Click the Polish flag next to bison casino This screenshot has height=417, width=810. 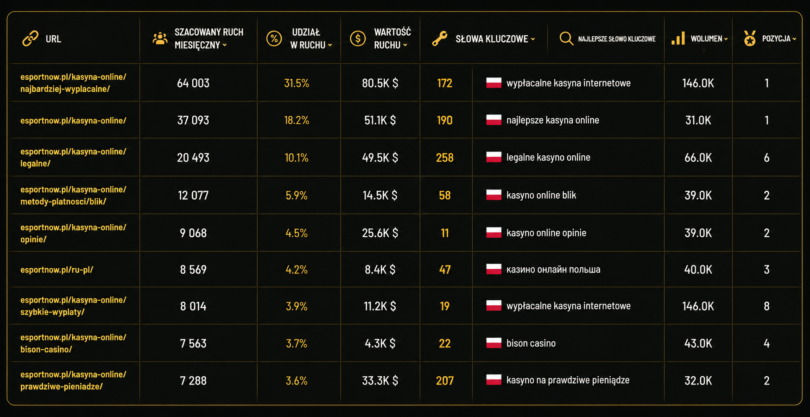click(x=494, y=343)
